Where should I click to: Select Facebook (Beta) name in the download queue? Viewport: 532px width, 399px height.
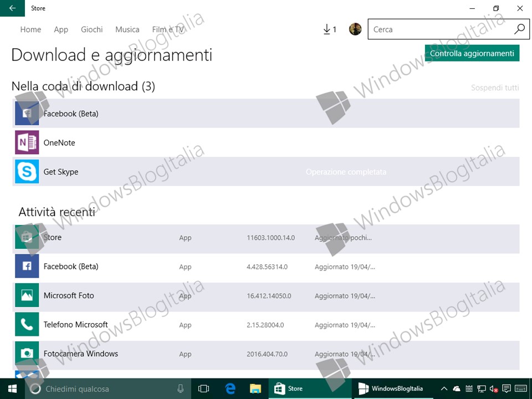click(x=71, y=114)
